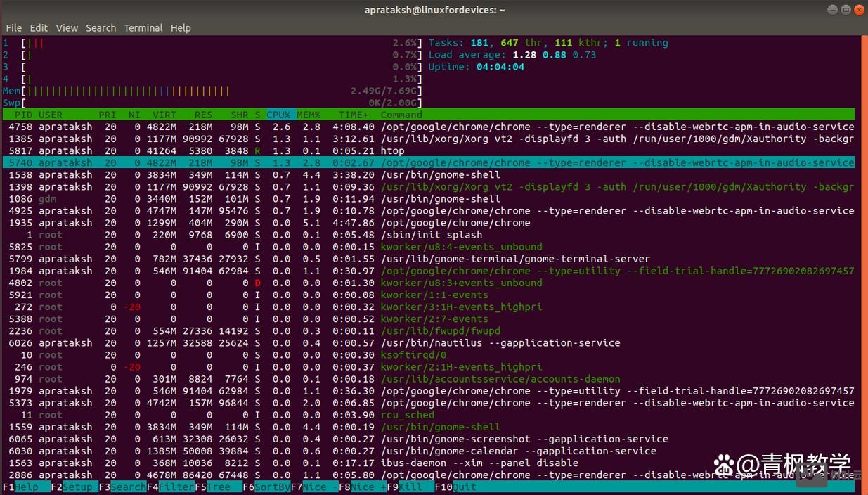This screenshot has width=868, height=495.
Task: Open F2 Setup in htop footer
Action: click(x=77, y=487)
